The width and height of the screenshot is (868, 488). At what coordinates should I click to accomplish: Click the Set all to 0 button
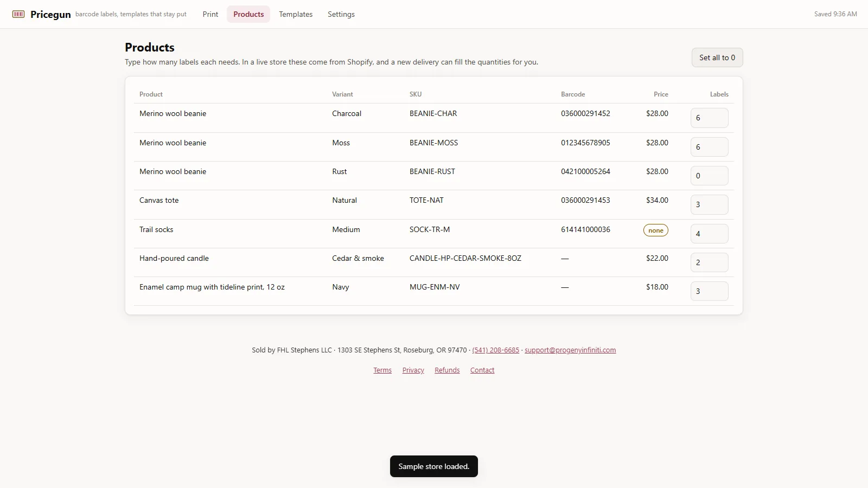pos(717,57)
